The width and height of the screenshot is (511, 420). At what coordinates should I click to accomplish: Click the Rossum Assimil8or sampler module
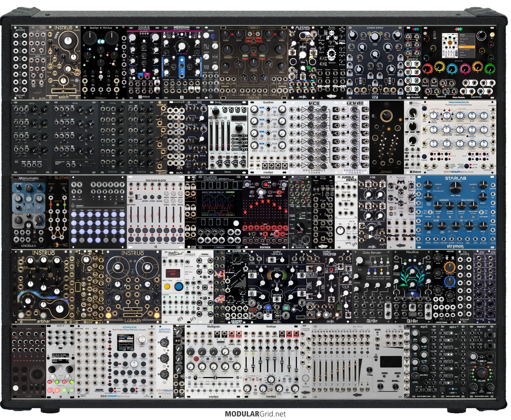point(115,361)
